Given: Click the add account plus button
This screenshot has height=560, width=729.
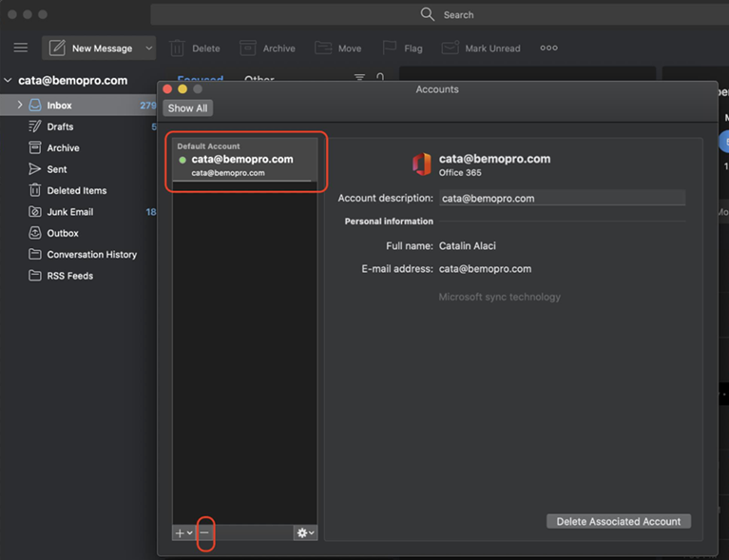Looking at the screenshot, I should tap(183, 533).
